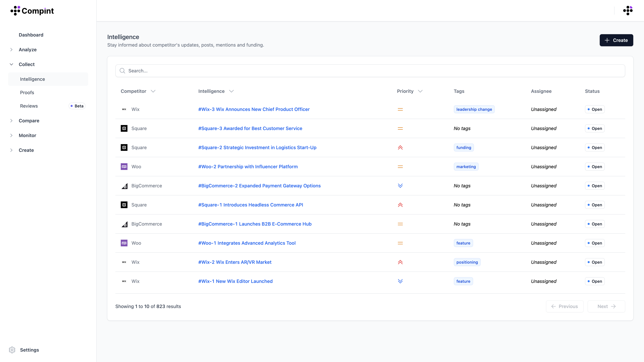Image resolution: width=644 pixels, height=362 pixels.
Task: Open the Wix-2 Wix Enters AR/VR Market link
Action: click(x=234, y=262)
